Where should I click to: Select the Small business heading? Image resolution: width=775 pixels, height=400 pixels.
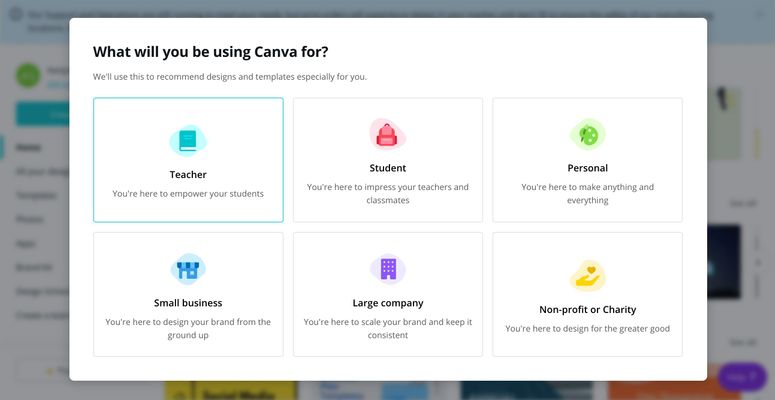[188, 303]
